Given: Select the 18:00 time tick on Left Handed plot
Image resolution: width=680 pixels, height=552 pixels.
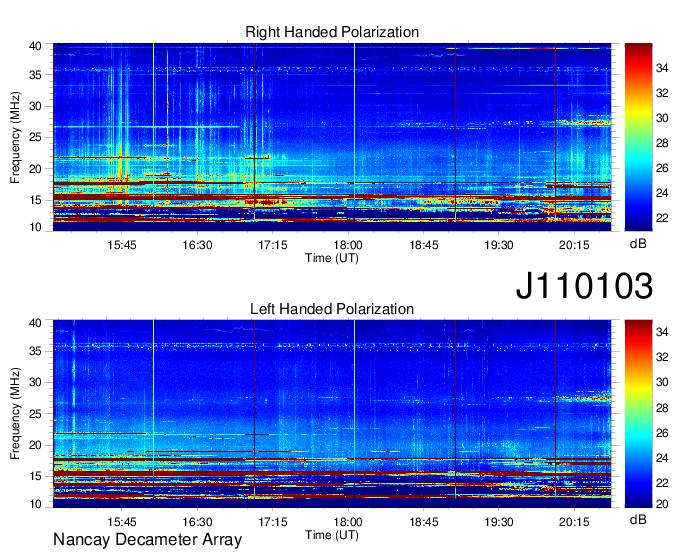Looking at the screenshot, I should pos(348,522).
